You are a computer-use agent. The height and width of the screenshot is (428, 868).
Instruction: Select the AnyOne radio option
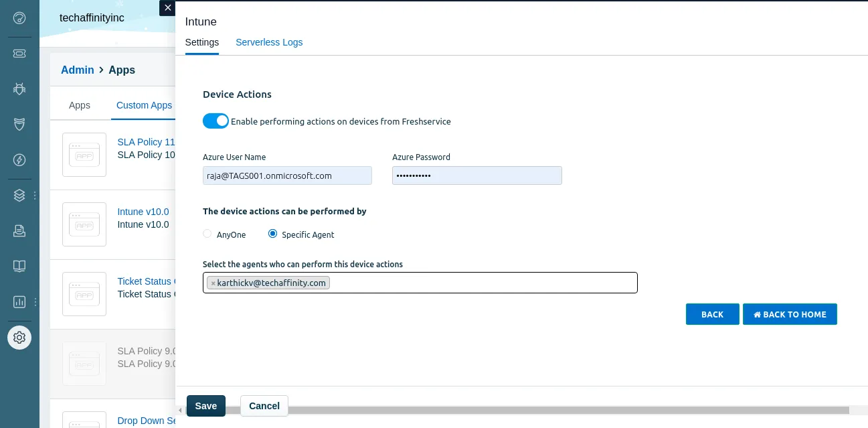coord(207,234)
